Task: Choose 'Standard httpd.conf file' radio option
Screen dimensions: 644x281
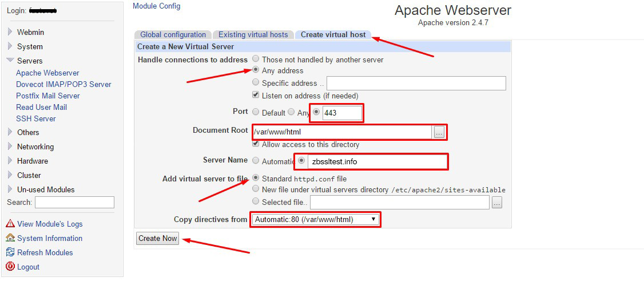Action: [x=256, y=178]
